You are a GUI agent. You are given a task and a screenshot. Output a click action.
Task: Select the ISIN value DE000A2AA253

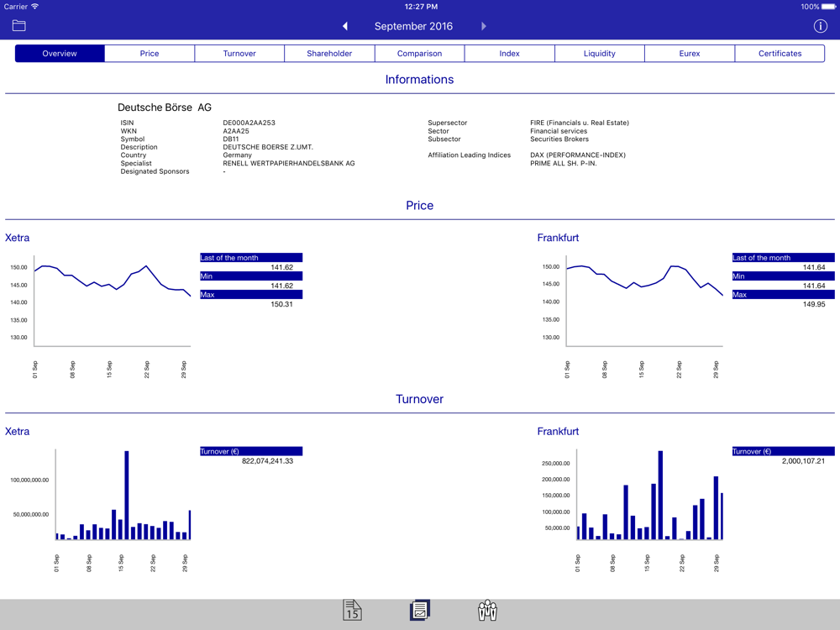pos(249,123)
